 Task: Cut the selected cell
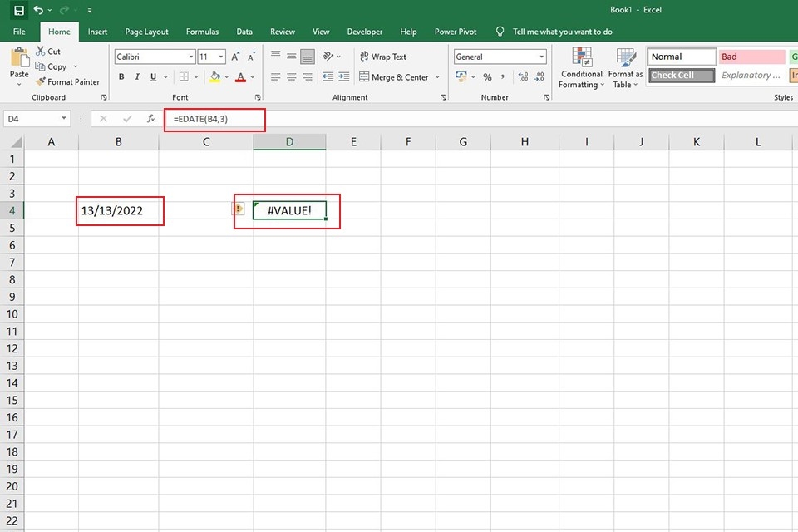pyautogui.click(x=48, y=52)
